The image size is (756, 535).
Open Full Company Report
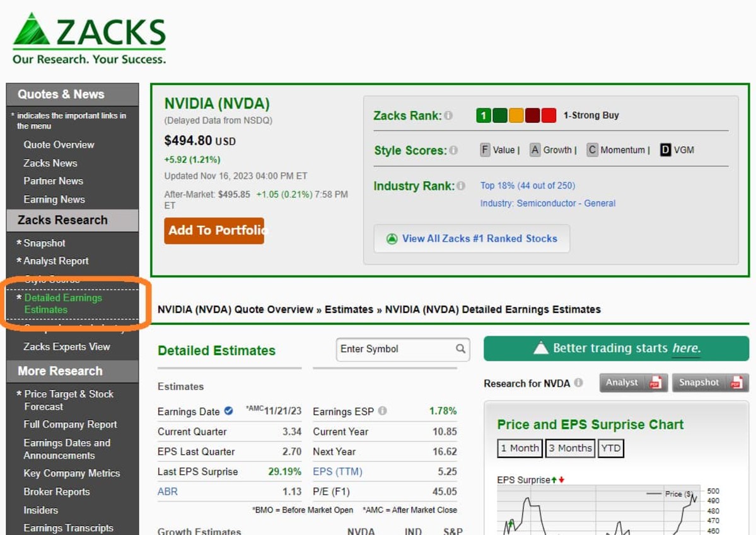71,425
